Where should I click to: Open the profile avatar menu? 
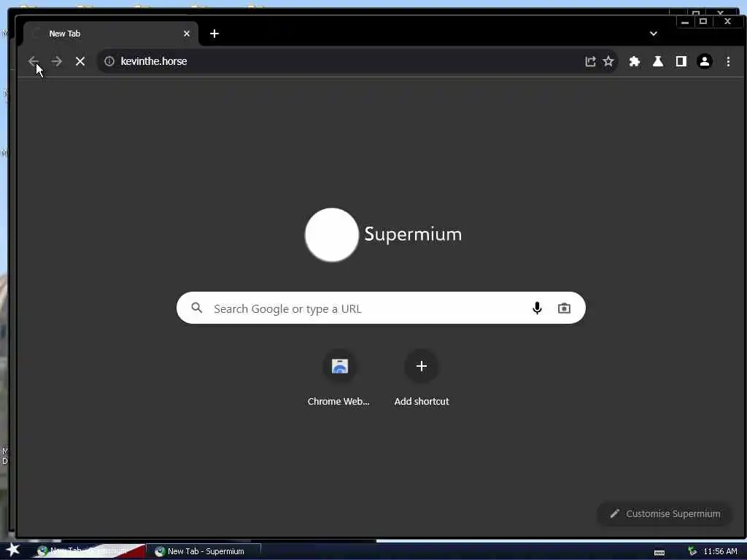click(x=705, y=61)
